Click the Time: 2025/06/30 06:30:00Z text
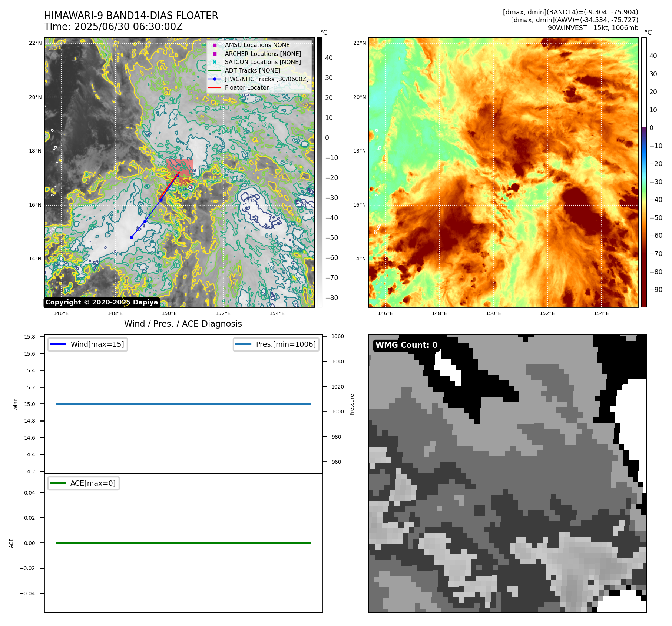 pyautogui.click(x=113, y=27)
